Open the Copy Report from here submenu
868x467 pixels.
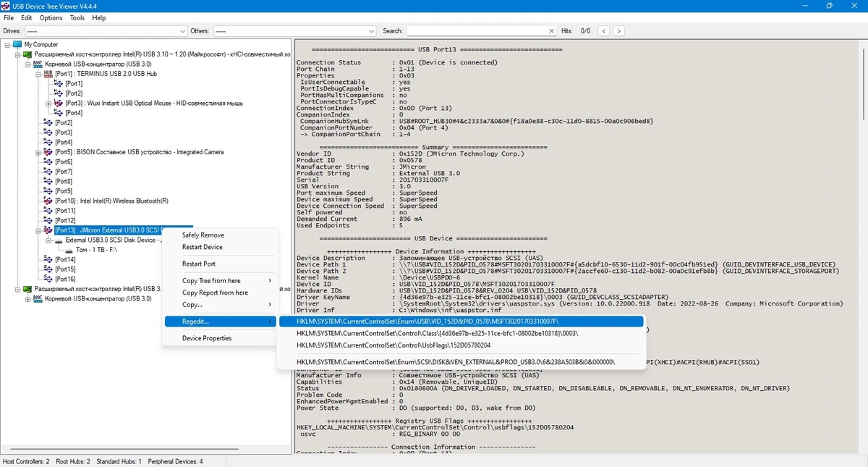point(220,293)
